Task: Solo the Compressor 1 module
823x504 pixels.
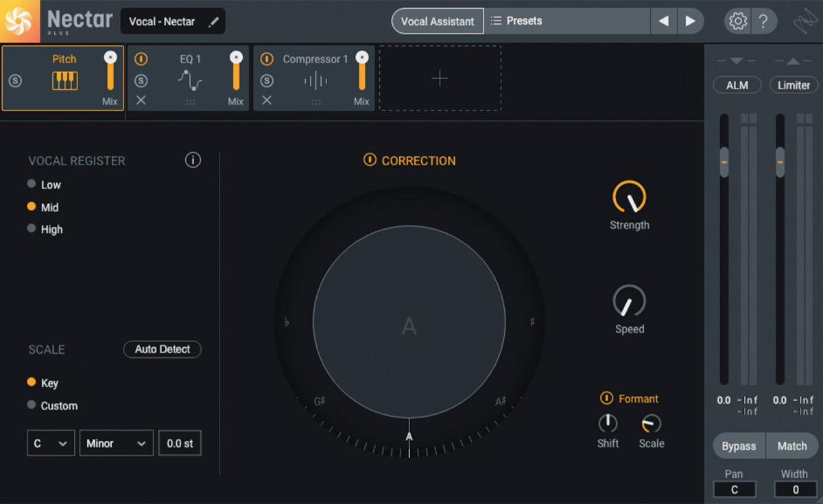Action: (x=267, y=81)
